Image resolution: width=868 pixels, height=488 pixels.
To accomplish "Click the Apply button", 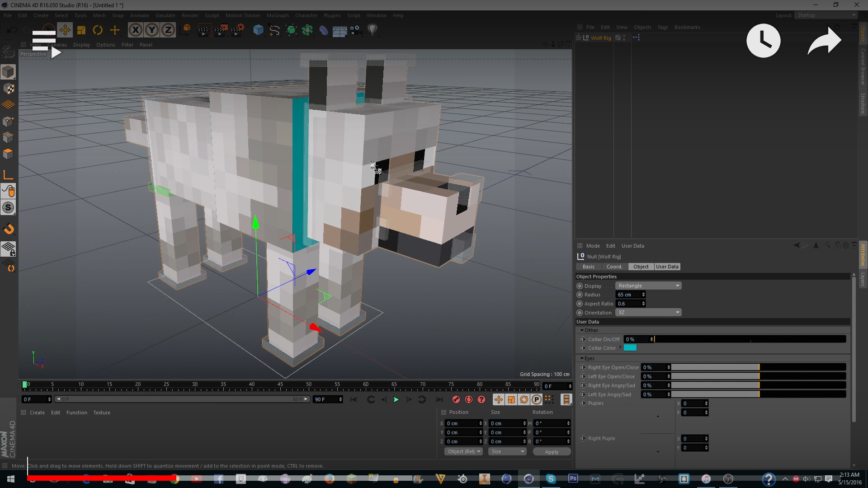I will 552,451.
